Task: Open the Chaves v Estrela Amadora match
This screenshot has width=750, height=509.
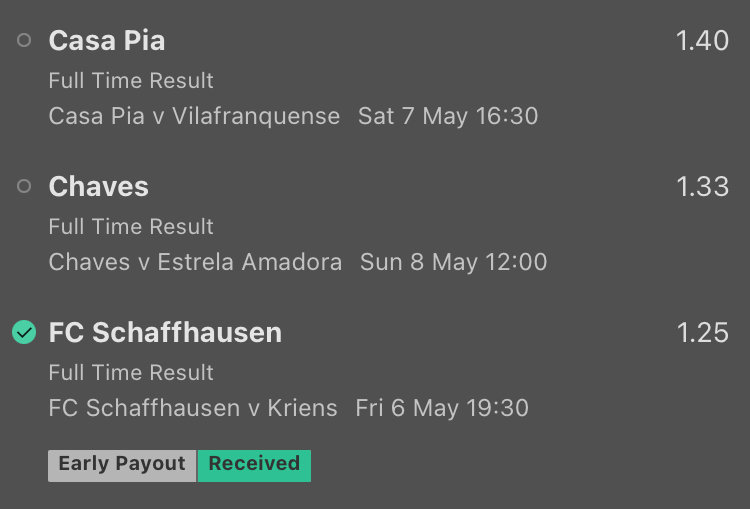Action: [x=195, y=262]
